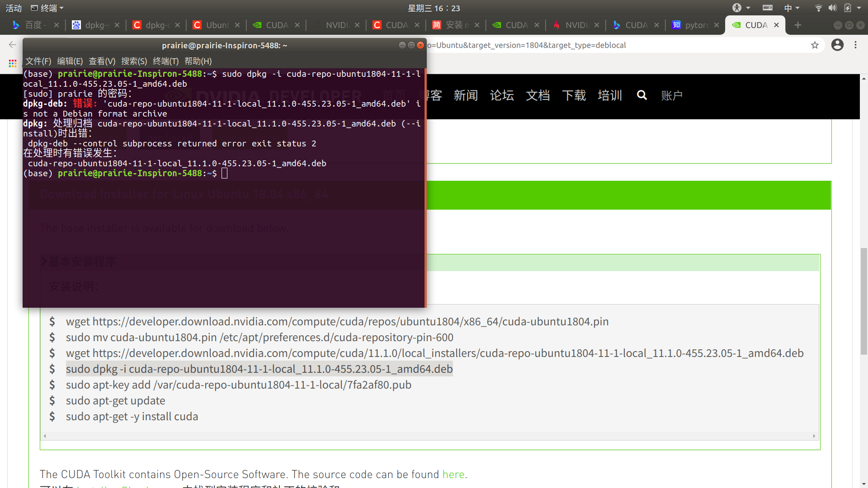Open the 帮助(H) terminal menu

[x=198, y=61]
